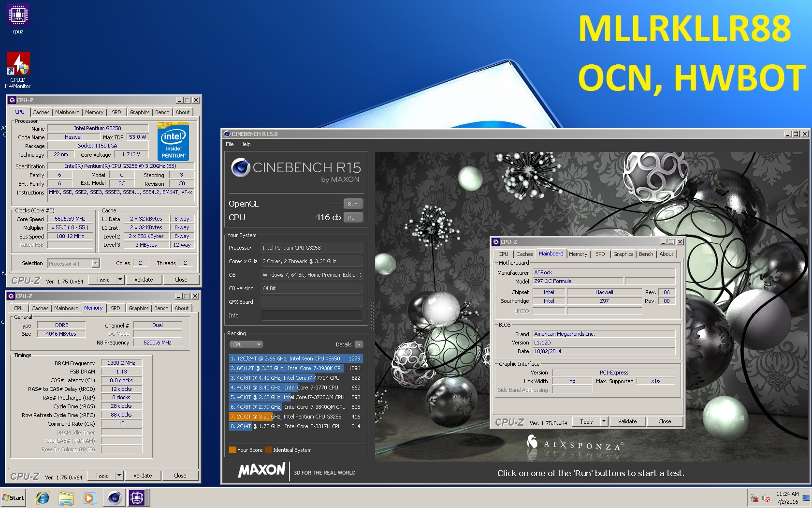This screenshot has height=508, width=812.
Task: Click the Cinebench window title bar icon
Action: [x=227, y=134]
